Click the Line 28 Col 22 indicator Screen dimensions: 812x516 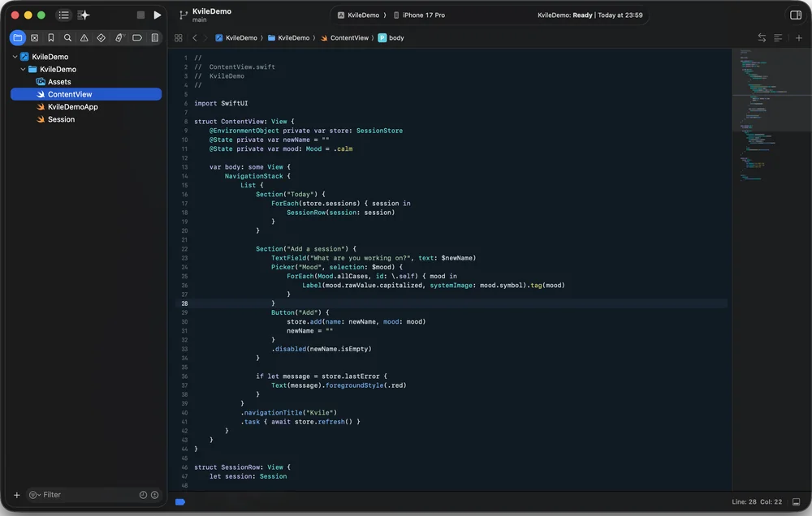757,501
